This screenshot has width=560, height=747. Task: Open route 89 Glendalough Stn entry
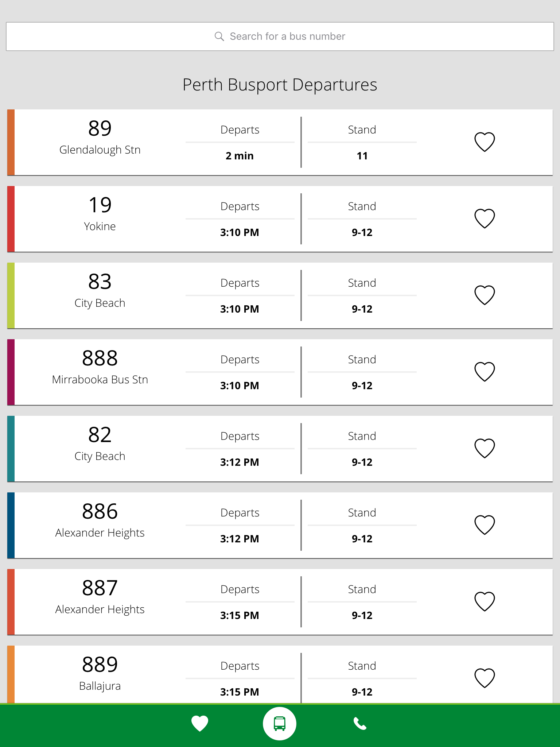click(x=100, y=139)
